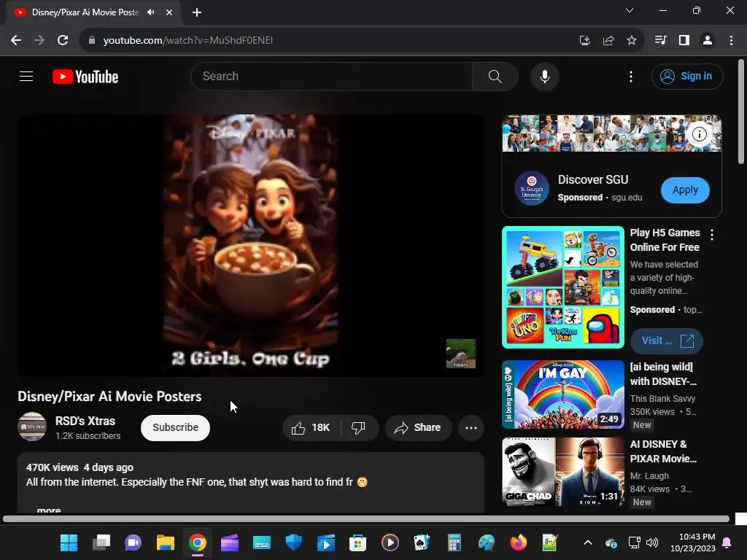This screenshot has width=747, height=560.
Task: Start voice search with microphone icon
Action: point(544,76)
